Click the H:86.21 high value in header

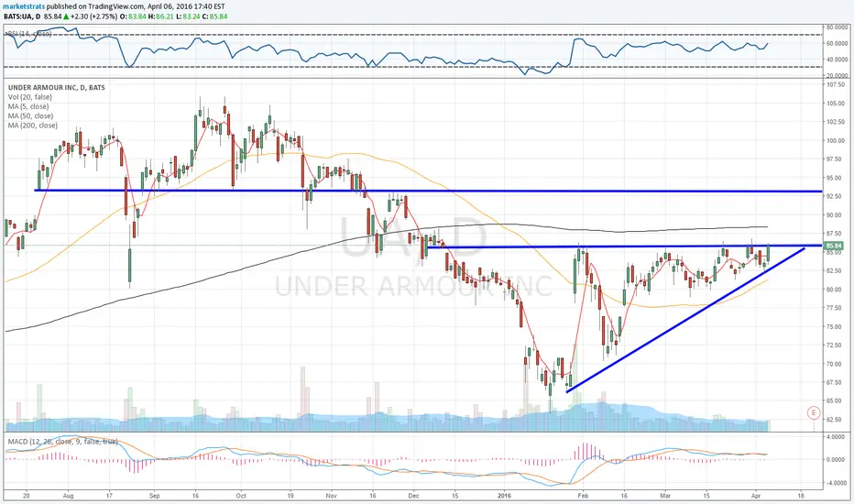point(160,16)
